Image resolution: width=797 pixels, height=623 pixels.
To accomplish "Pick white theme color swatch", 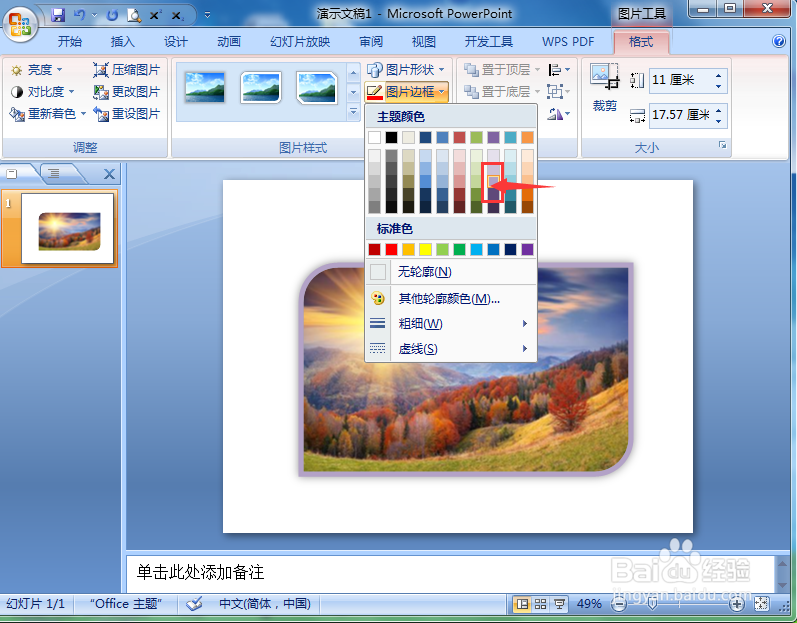I will click(x=375, y=137).
